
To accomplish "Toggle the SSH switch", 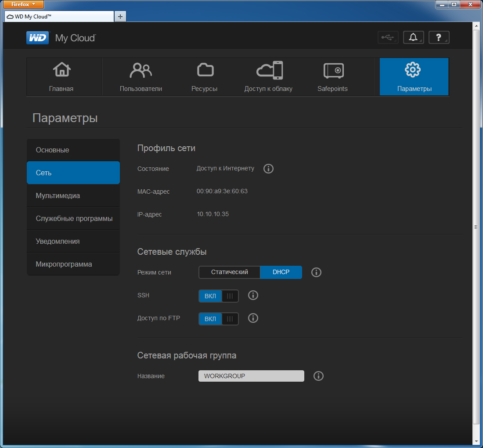I will point(219,296).
